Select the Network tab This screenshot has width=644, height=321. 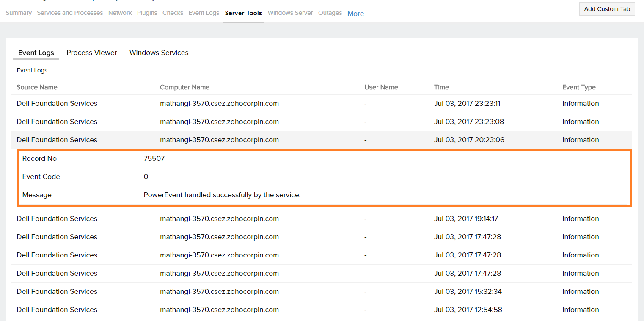[120, 13]
